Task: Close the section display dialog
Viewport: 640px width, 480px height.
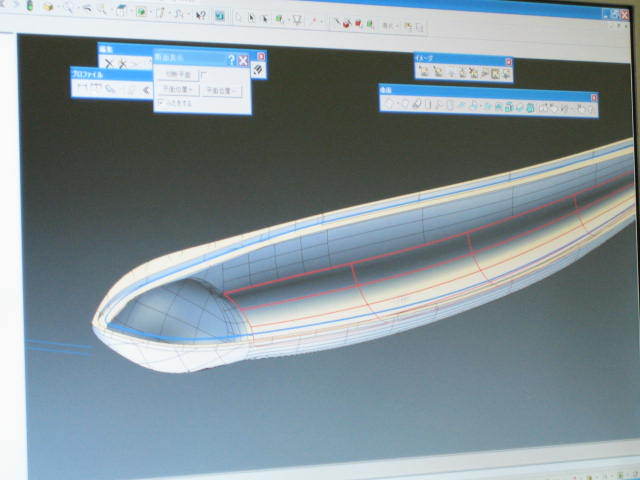Action: (243, 61)
